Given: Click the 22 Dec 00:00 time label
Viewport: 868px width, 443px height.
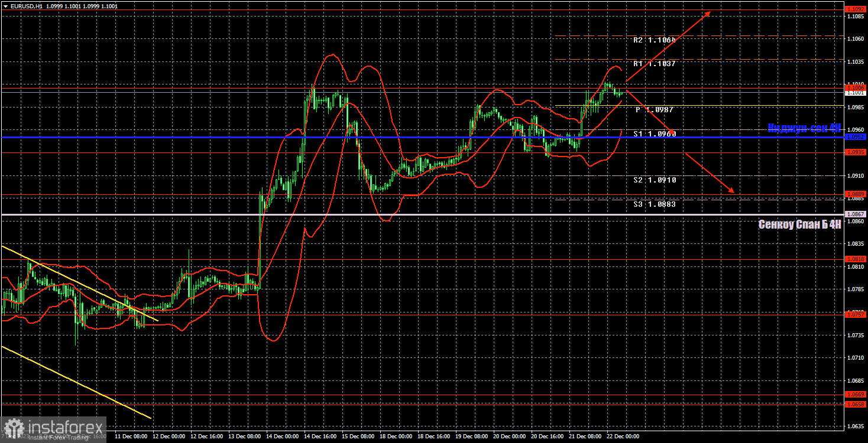Looking at the screenshot, I should [x=623, y=437].
